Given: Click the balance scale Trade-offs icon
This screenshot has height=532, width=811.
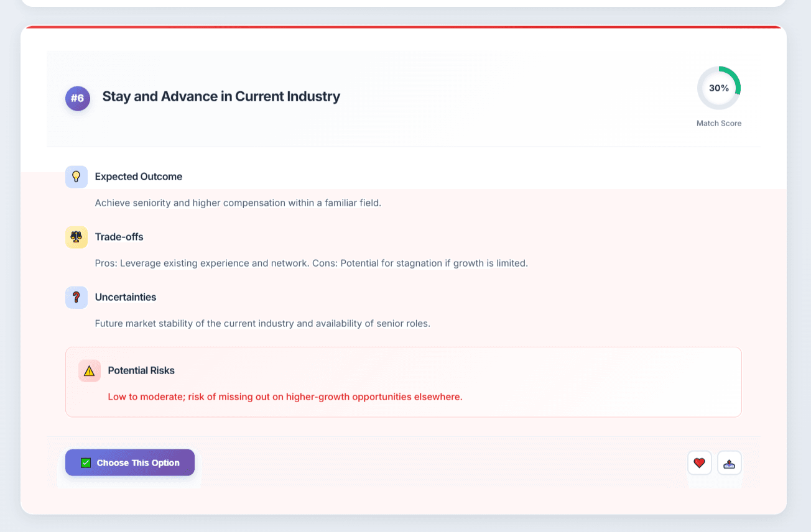Looking at the screenshot, I should coord(76,237).
